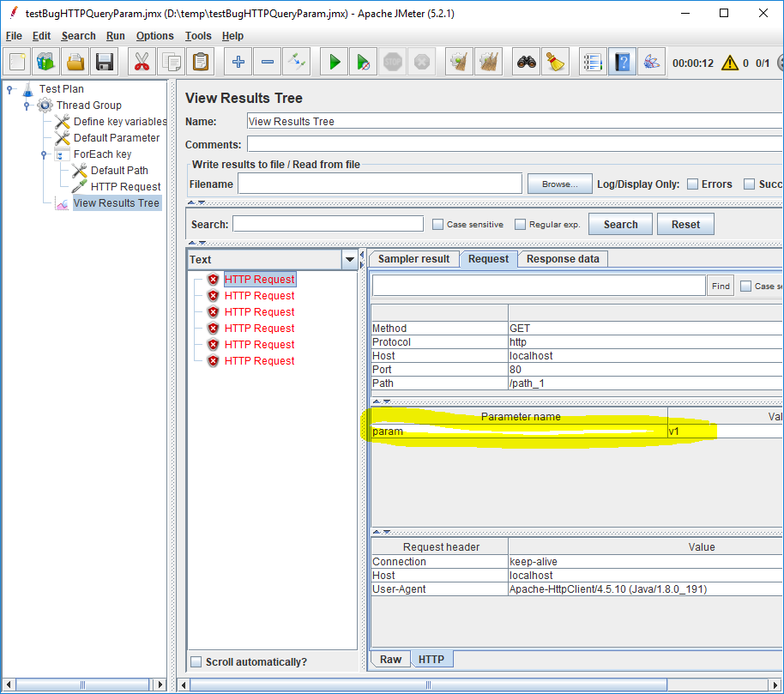Click the Browse button for results file

[x=559, y=184]
